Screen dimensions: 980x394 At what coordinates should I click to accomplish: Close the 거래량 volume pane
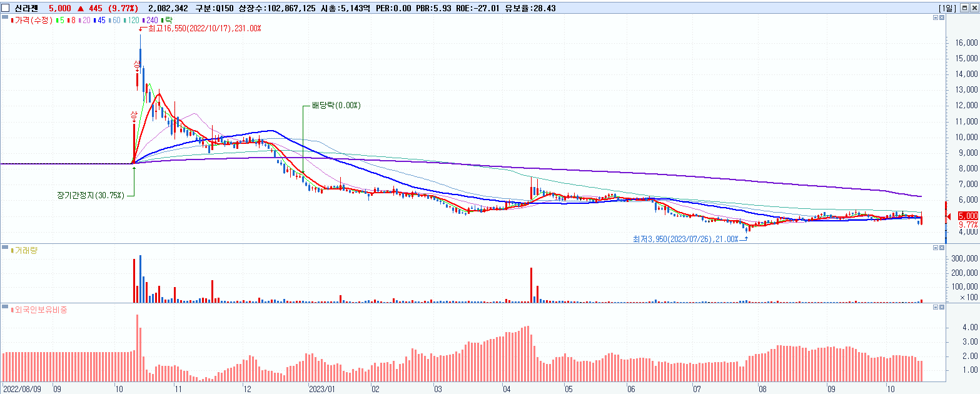point(942,249)
